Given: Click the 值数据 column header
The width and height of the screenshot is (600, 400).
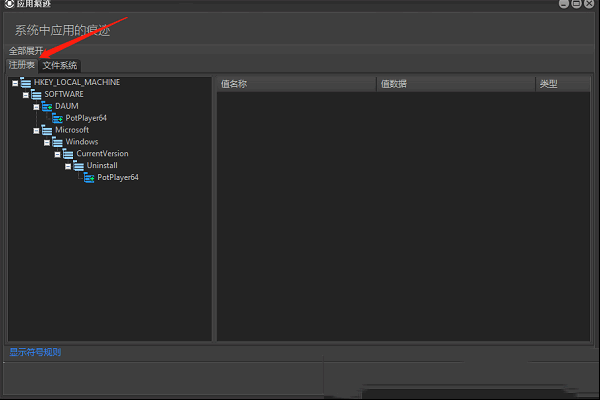Looking at the screenshot, I should [x=455, y=84].
